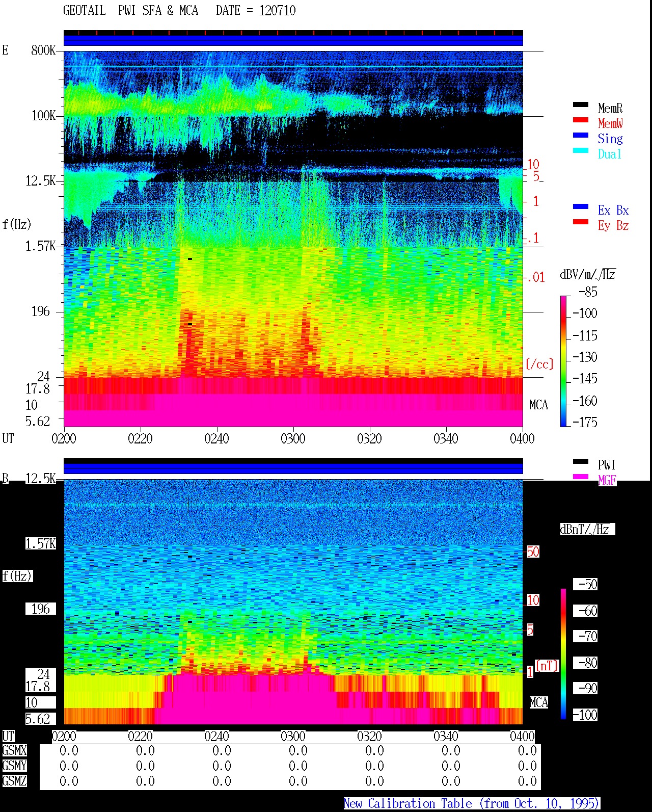Viewport: 652px width, 812px height.
Task: Click the GSMZ row label
Action: pos(15,781)
